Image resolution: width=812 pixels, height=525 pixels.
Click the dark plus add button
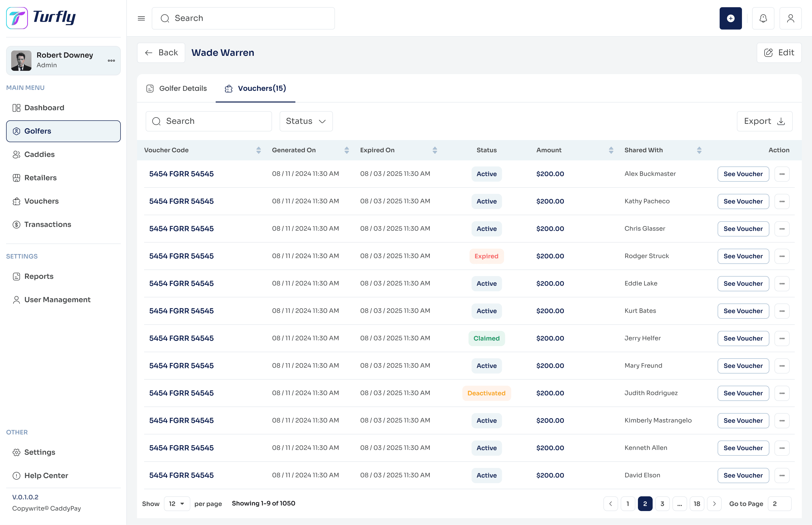(x=730, y=19)
